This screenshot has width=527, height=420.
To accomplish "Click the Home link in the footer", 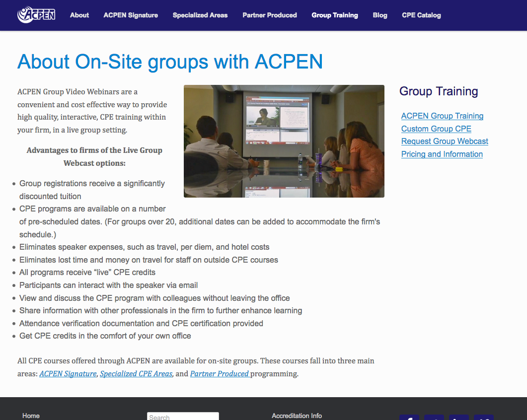I will 31,416.
